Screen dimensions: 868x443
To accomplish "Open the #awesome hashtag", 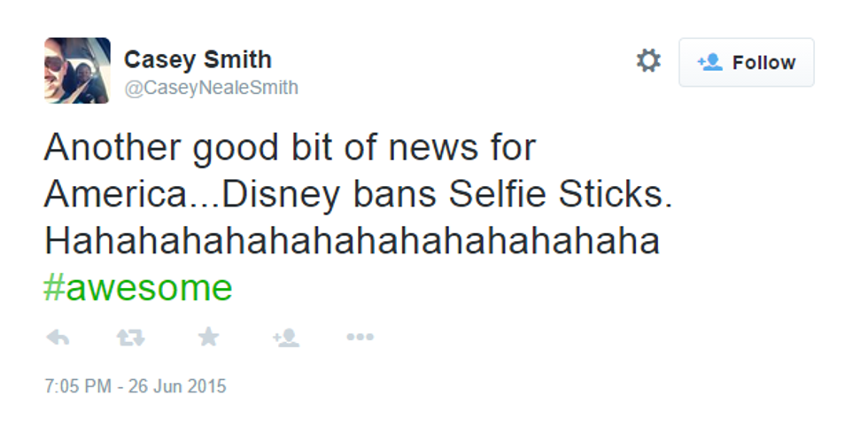I will [137, 288].
